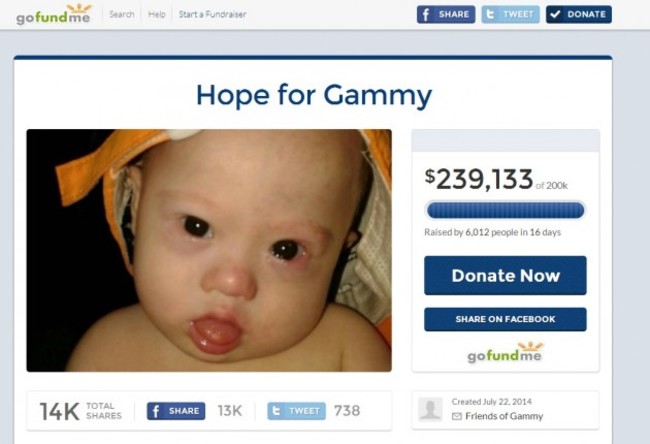The height and width of the screenshot is (444, 650).
Task: Click the TWEET button below photo
Action: (x=296, y=411)
